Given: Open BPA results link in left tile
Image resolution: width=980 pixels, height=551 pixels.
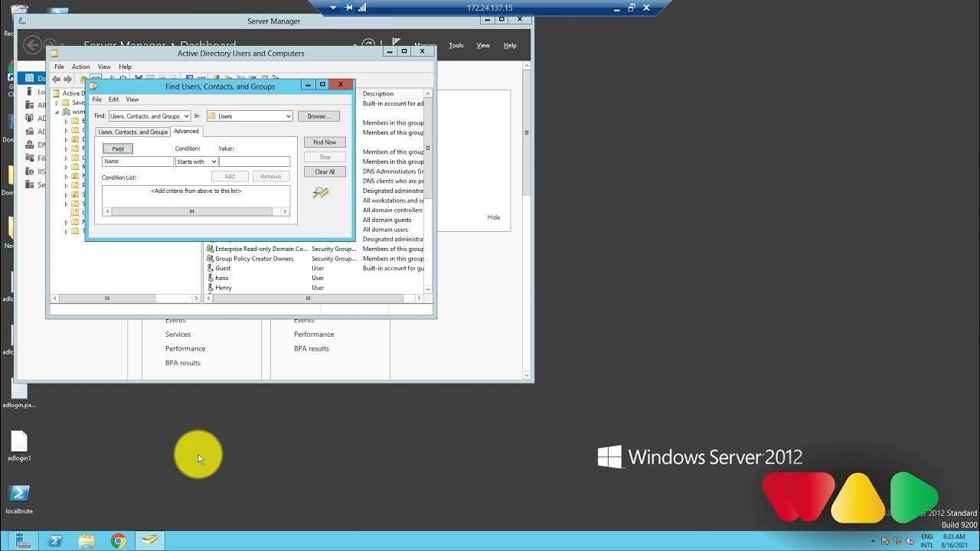Looking at the screenshot, I should tap(183, 363).
